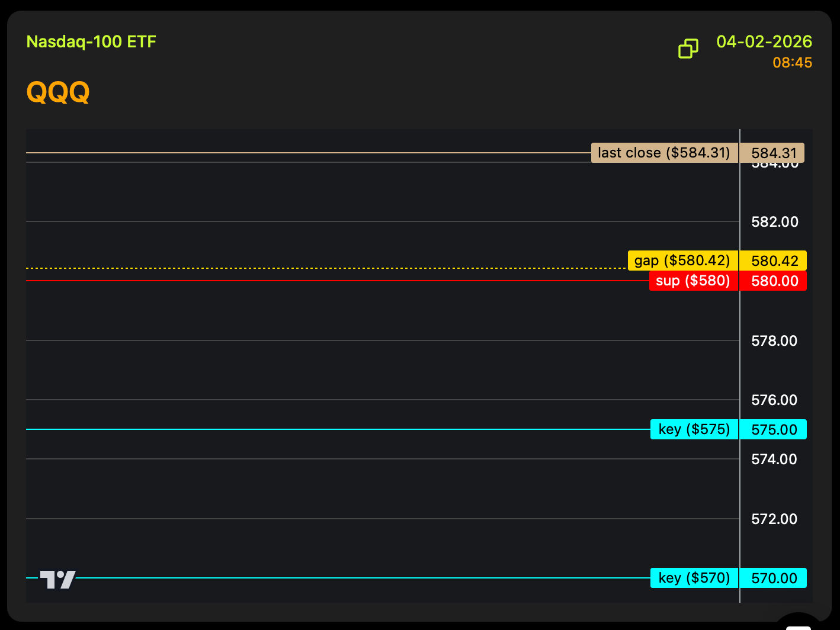Click the cyan 575.00 price axis tag
This screenshot has height=630, width=840.
pos(774,429)
